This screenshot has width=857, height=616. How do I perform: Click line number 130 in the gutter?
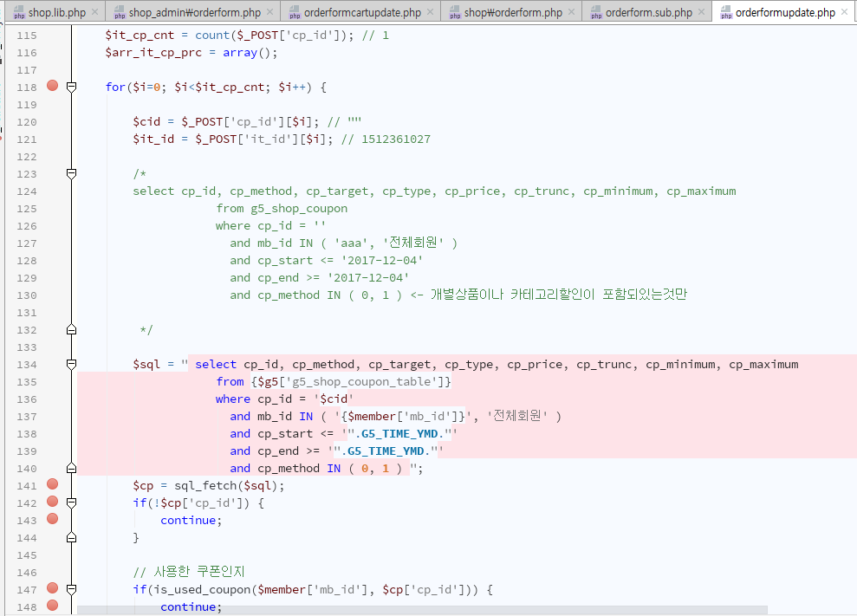(x=27, y=295)
